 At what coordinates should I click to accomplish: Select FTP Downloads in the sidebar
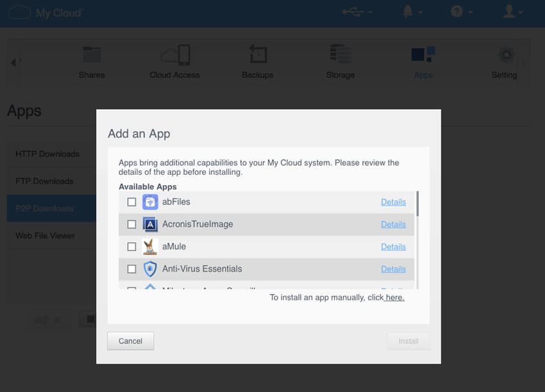(x=51, y=181)
